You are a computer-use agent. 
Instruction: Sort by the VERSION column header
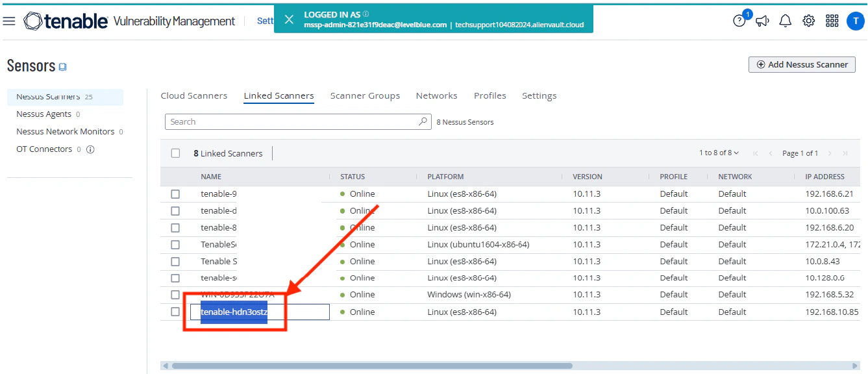point(588,177)
